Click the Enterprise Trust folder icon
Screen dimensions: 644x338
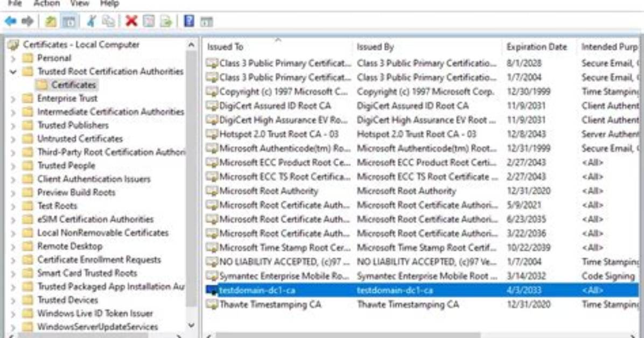28,98
